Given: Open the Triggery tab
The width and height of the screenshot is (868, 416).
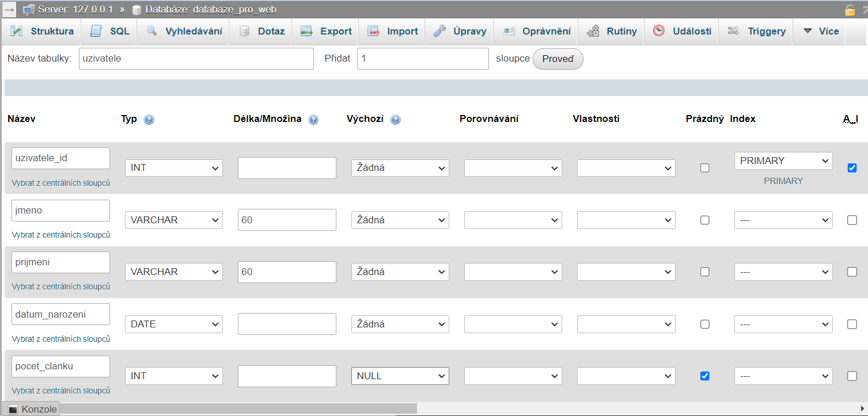Looking at the screenshot, I should pos(756,31).
